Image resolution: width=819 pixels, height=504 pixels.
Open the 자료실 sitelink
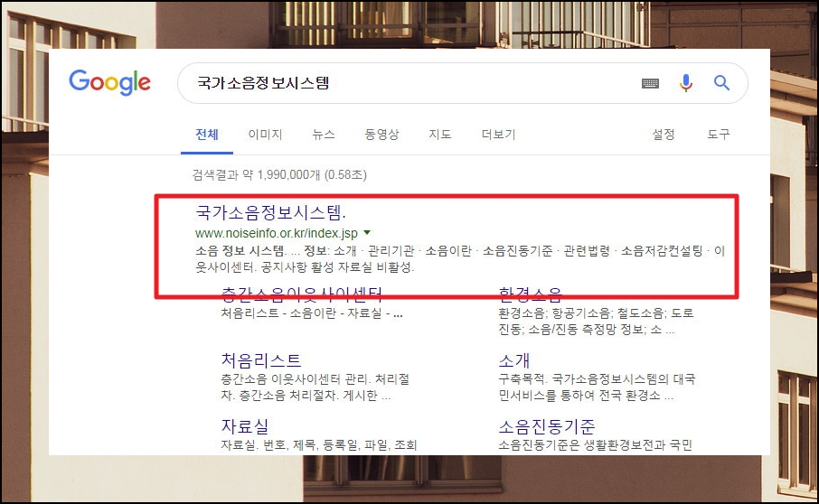pos(245,426)
